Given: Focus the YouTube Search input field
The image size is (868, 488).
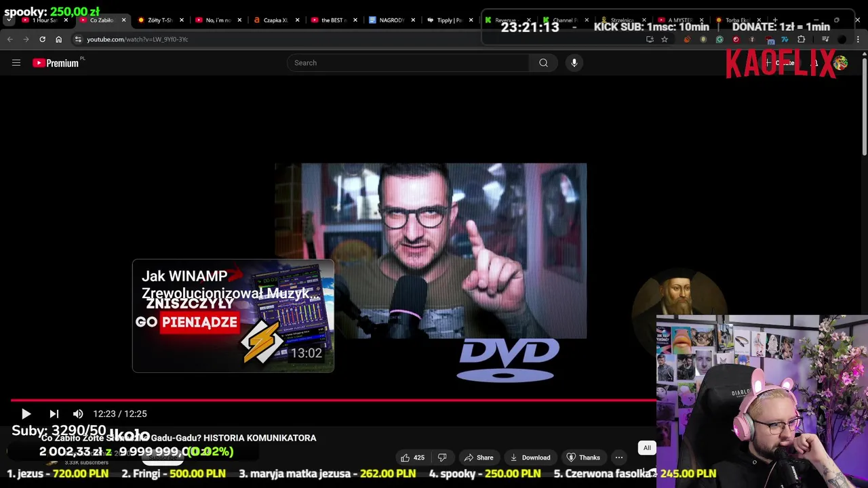Looking at the screenshot, I should pyautogui.click(x=408, y=63).
